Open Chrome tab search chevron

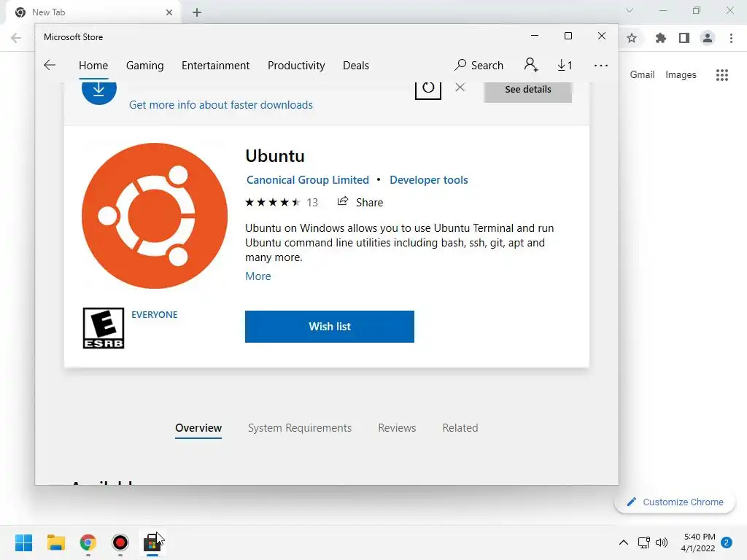point(630,10)
